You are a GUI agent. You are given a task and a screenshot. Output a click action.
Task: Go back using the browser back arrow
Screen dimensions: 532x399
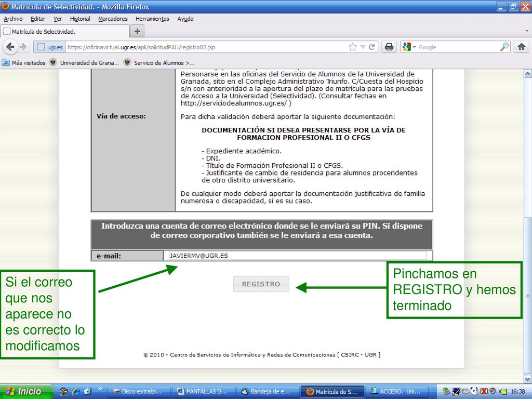10,47
